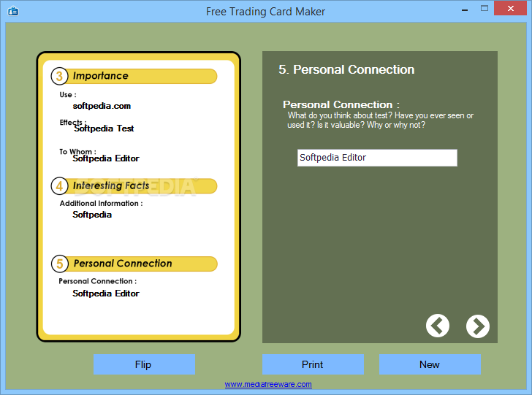Click 'Softpedia Test' effects value
532x395 pixels.
coord(104,129)
